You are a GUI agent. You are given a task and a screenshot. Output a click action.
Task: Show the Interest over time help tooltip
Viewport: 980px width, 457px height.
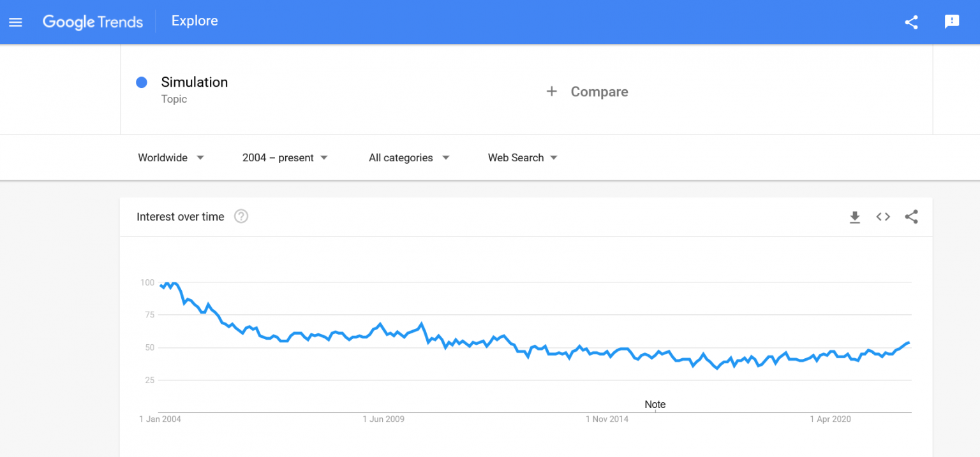(x=241, y=217)
